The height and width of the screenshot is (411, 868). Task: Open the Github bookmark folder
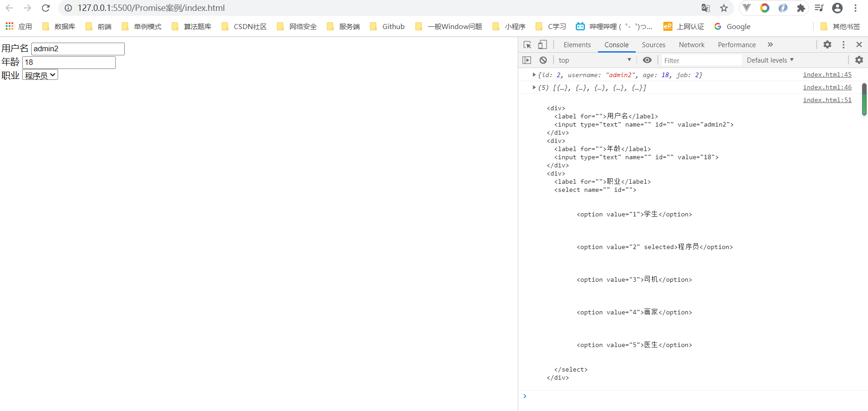click(387, 26)
